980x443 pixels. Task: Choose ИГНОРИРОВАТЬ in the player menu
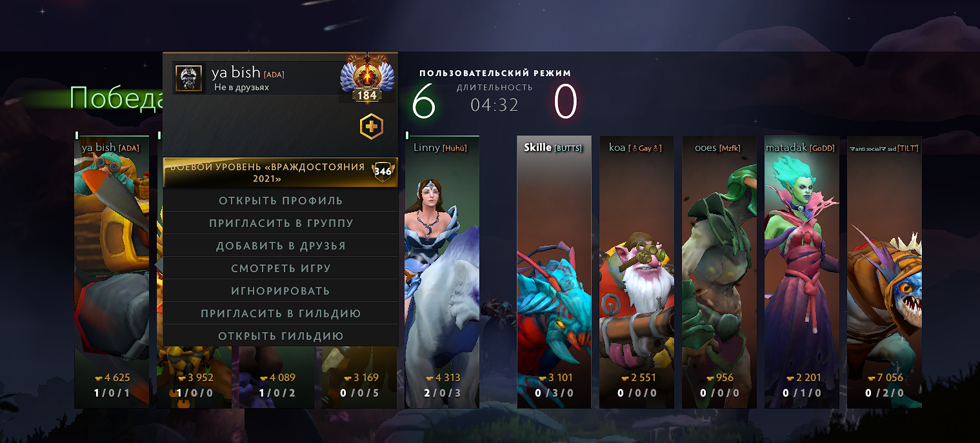pos(281,291)
